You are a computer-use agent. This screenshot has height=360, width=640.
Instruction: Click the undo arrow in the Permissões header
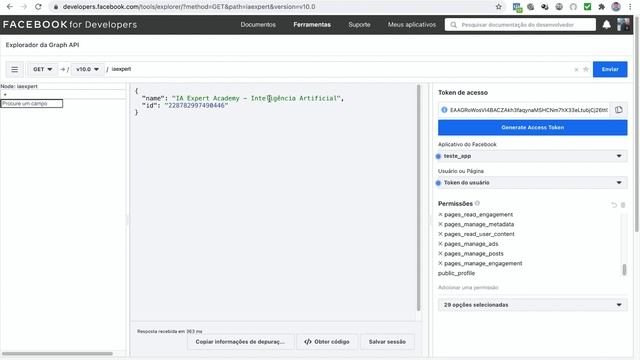(614, 205)
